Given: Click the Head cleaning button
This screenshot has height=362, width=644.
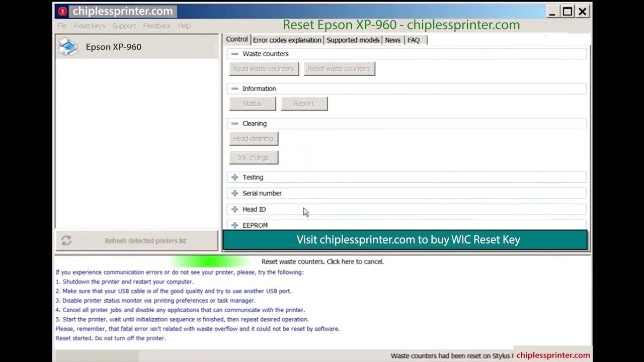Looking at the screenshot, I should coord(254,139).
